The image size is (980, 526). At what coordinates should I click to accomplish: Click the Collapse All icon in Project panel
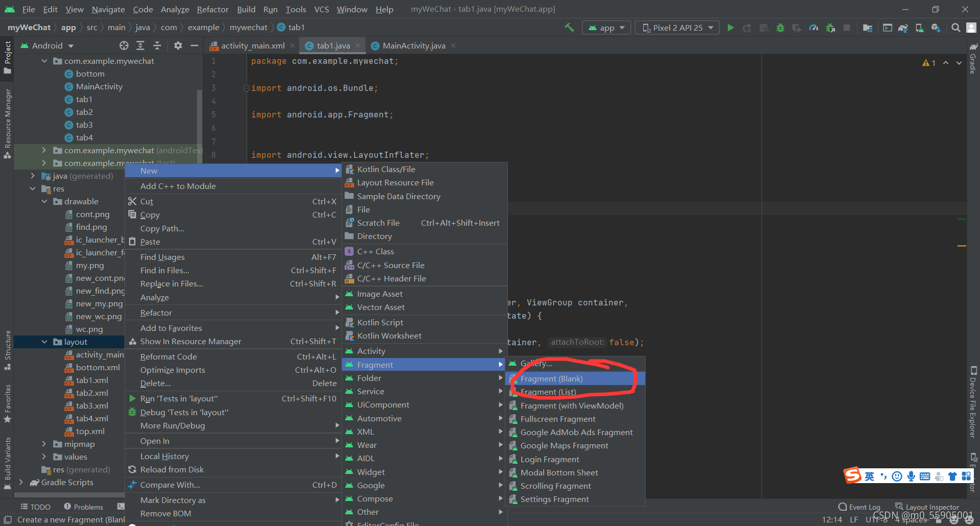(x=157, y=45)
